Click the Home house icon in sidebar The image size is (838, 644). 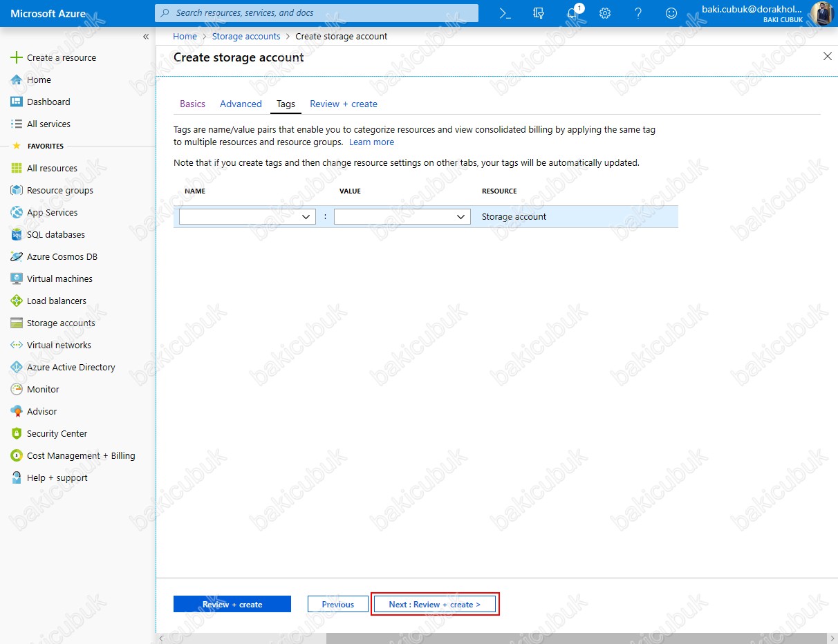pos(17,79)
